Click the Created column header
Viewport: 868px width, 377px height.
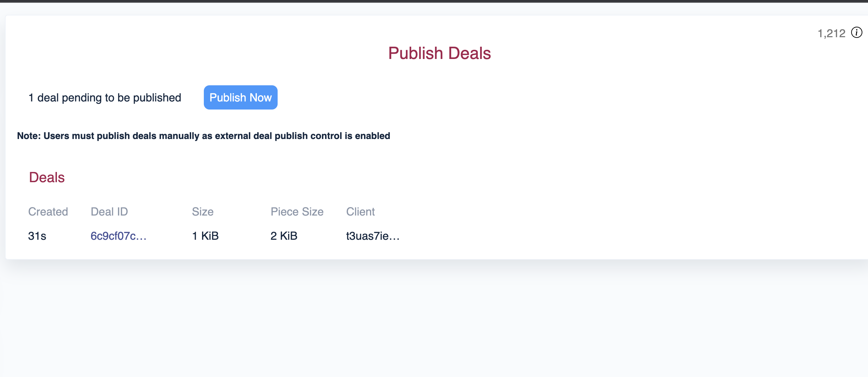click(x=48, y=212)
